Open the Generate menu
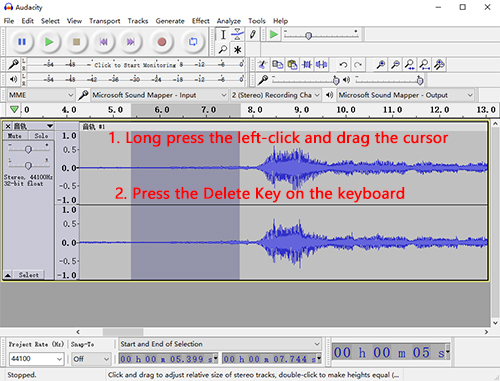This screenshot has height=381, width=500. (x=170, y=21)
